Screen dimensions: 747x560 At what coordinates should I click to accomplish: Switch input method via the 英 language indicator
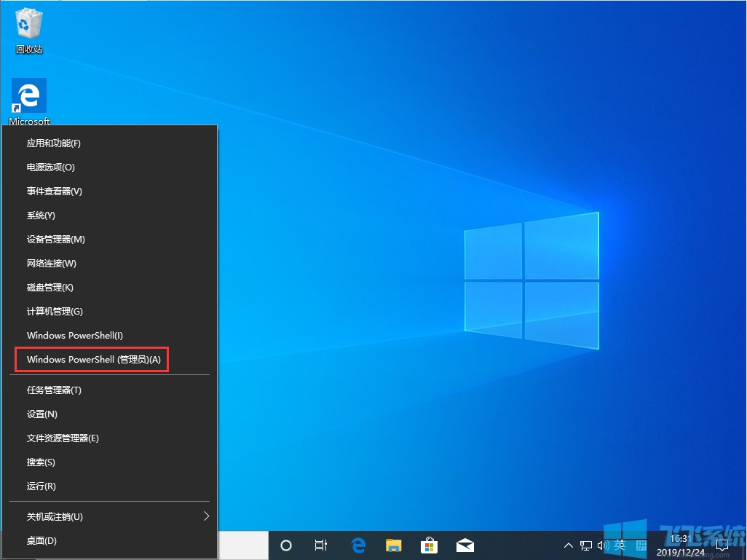(x=620, y=545)
